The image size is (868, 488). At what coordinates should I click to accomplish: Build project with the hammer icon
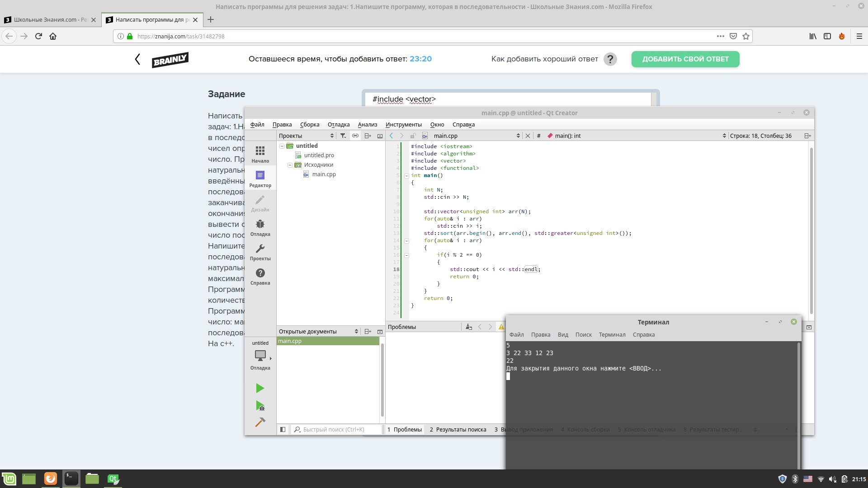260,422
